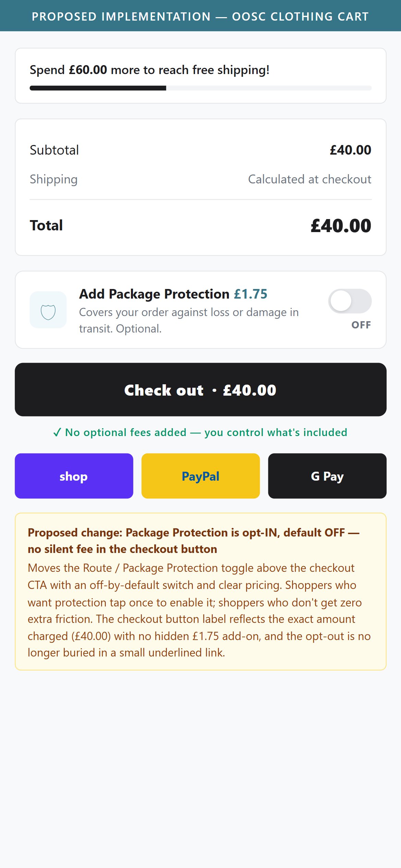Click the Subtotal £40.00 amount
Viewport: 401px width, 868px height.
coord(350,150)
